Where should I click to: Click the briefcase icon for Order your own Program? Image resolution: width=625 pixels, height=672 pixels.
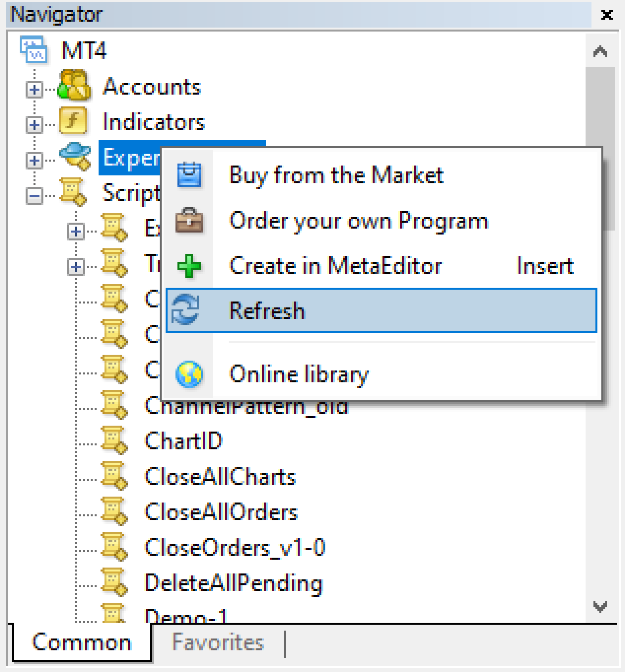189,221
